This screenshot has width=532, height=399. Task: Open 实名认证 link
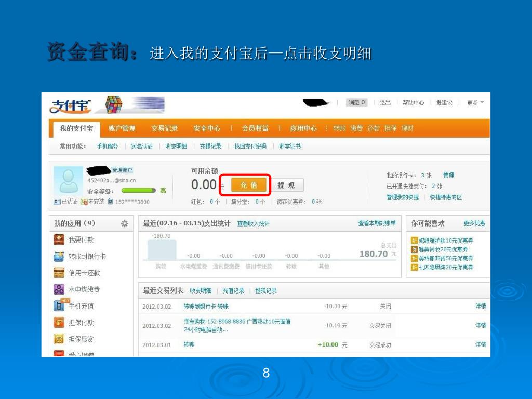click(x=141, y=146)
